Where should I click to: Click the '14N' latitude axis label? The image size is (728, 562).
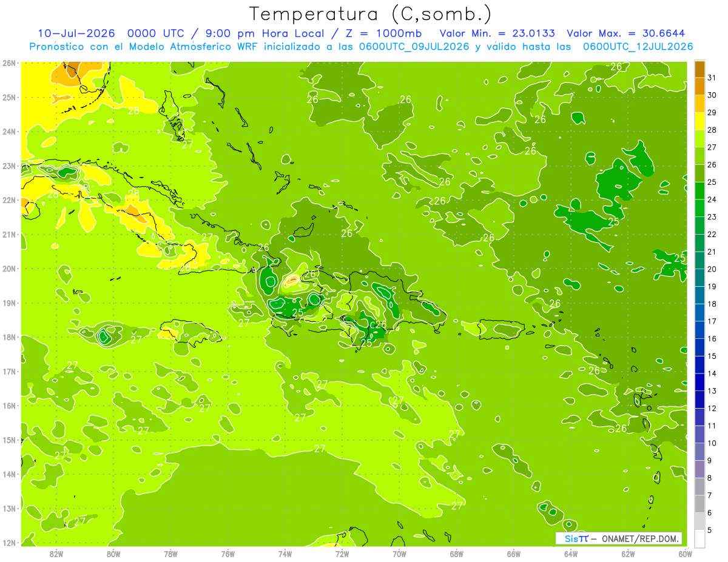click(x=10, y=474)
